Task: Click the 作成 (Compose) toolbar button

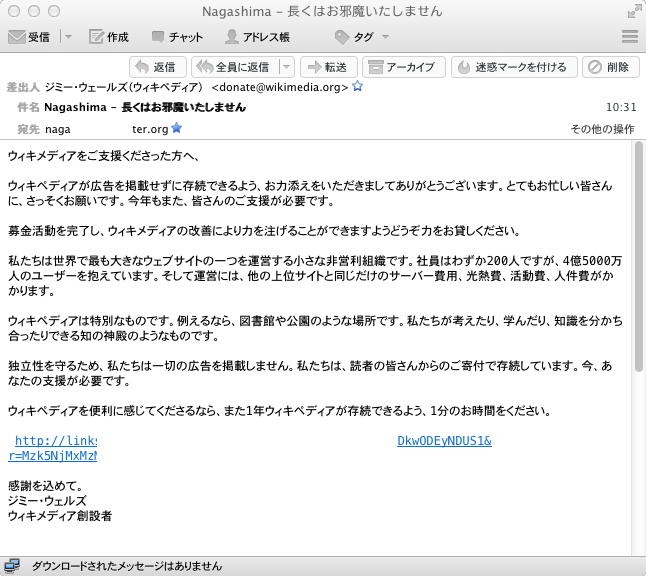Action: tap(109, 37)
